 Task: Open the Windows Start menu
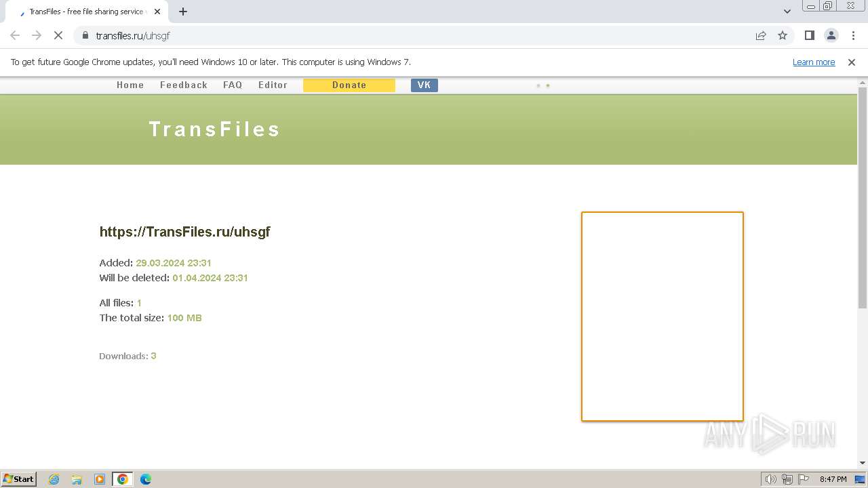pyautogui.click(x=19, y=479)
